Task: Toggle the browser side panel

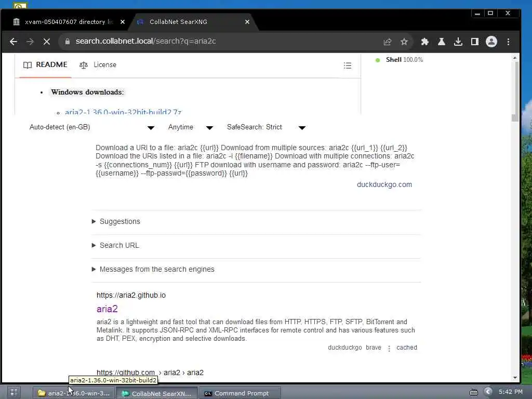Action: 475,42
